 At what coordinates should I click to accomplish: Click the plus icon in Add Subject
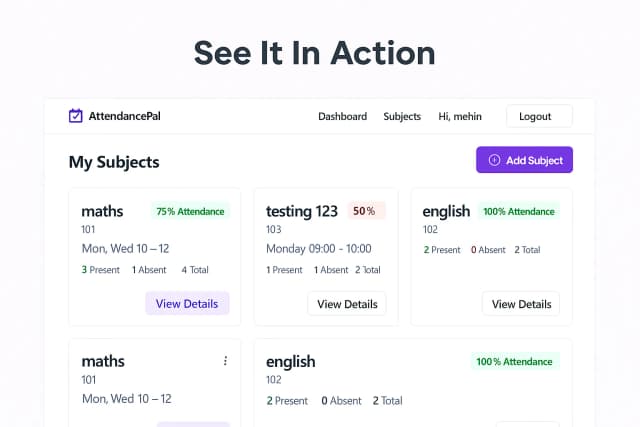(493, 160)
